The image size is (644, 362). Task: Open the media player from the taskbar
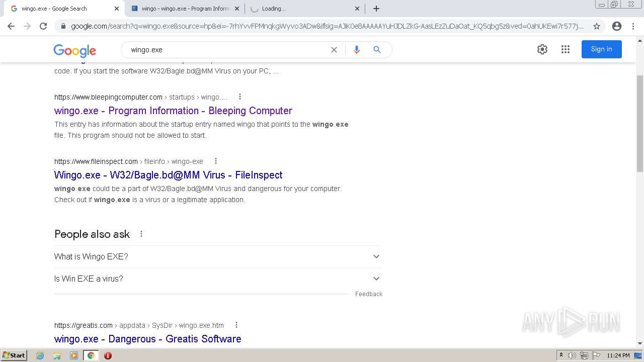[x=74, y=355]
